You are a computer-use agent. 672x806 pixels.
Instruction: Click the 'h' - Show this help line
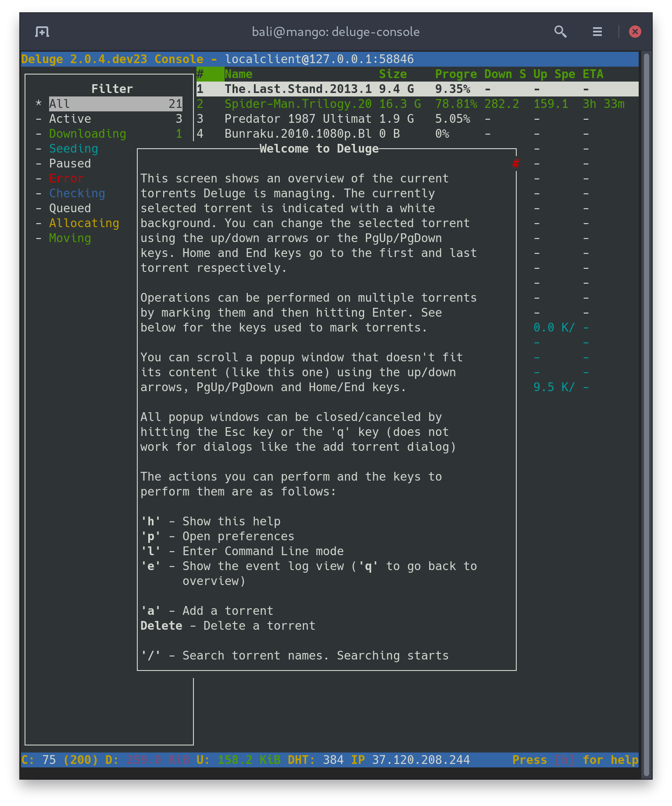point(210,521)
